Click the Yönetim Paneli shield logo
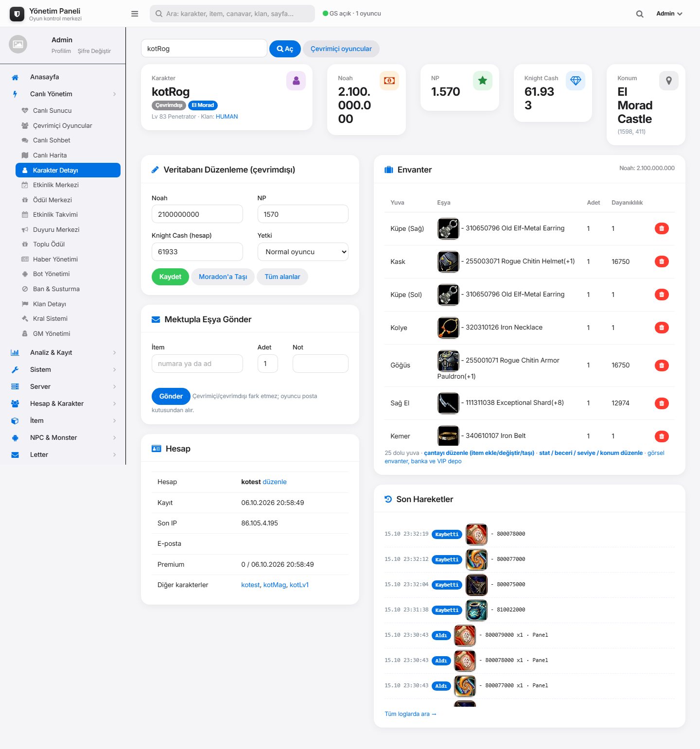700x749 pixels. [x=17, y=14]
